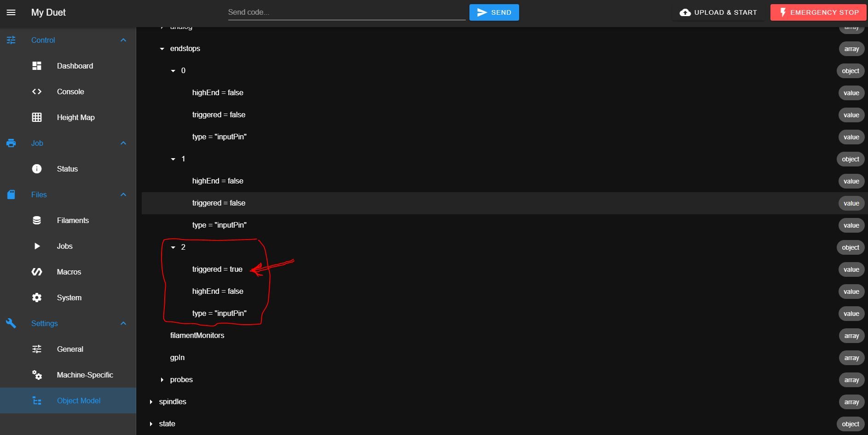
Task: Click the Dashboard grid icon
Action: (37, 66)
